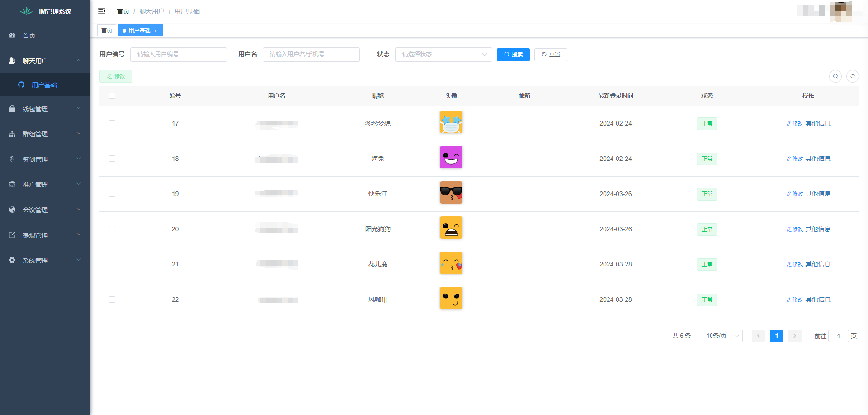The height and width of the screenshot is (415, 868).
Task: Toggle the sidebar with the hamburger icon
Action: (x=102, y=11)
